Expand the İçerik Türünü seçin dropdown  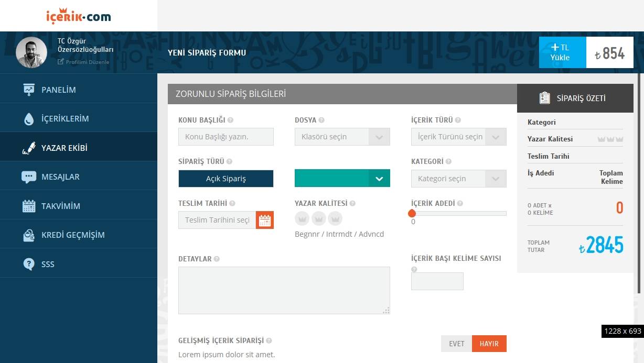(458, 137)
